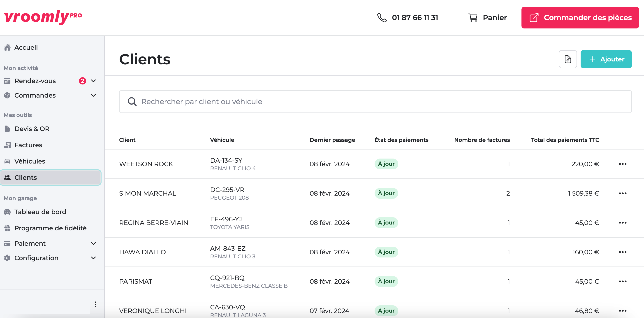This screenshot has width=644, height=318.
Task: Click phone number 01 87 66 11 31
Action: click(x=415, y=18)
